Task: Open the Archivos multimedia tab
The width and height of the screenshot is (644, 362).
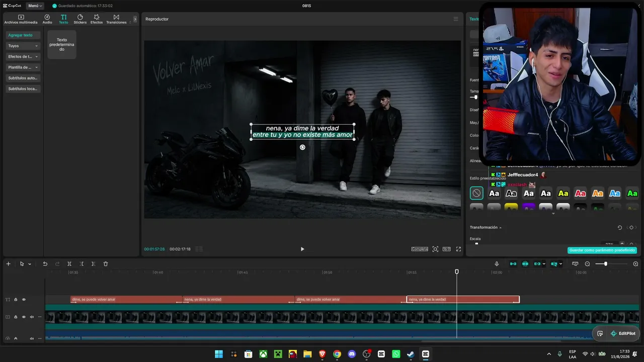Action: 21,19
